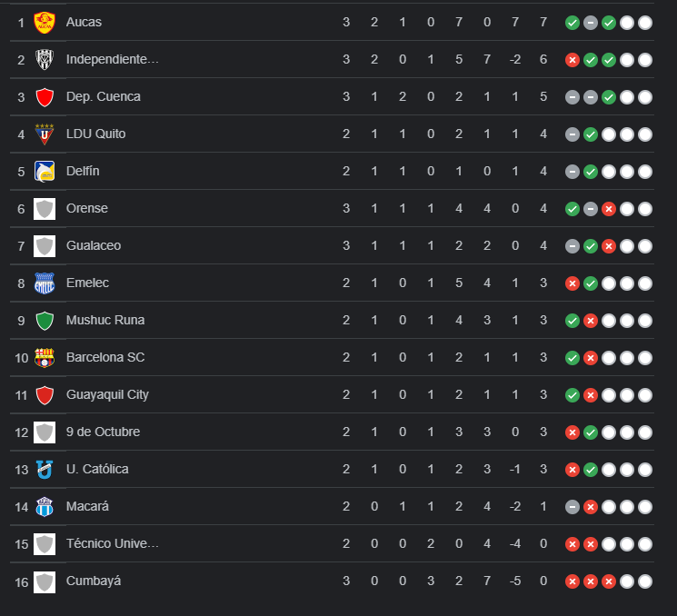Click the Independiente team badge

(x=45, y=60)
